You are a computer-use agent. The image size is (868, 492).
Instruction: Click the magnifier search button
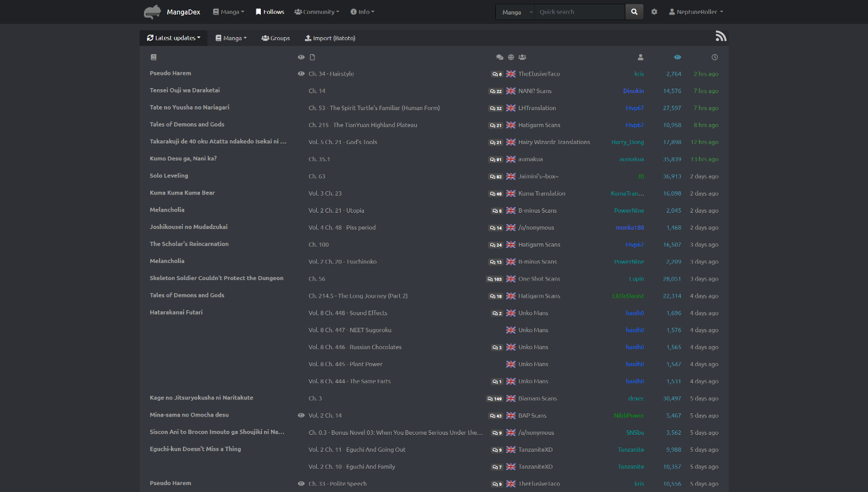pos(634,12)
